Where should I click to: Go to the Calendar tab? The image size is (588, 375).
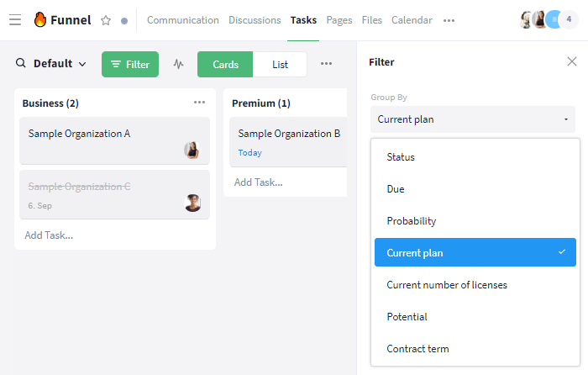tap(412, 20)
